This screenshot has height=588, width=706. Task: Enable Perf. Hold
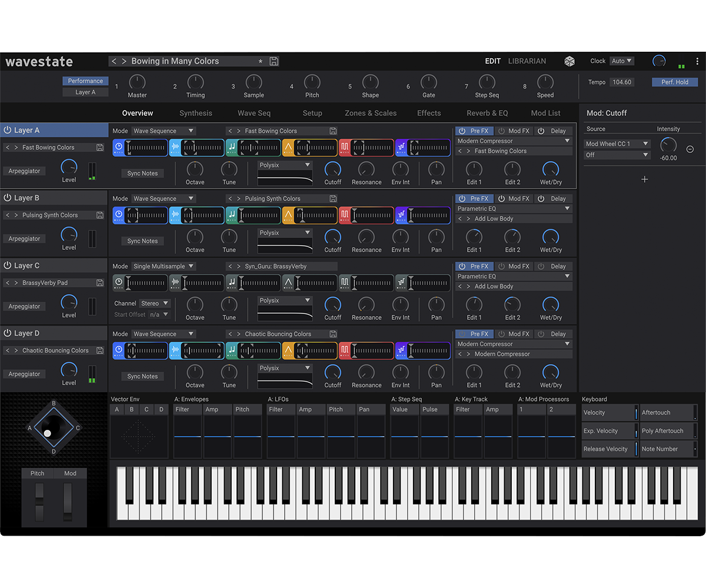click(675, 82)
